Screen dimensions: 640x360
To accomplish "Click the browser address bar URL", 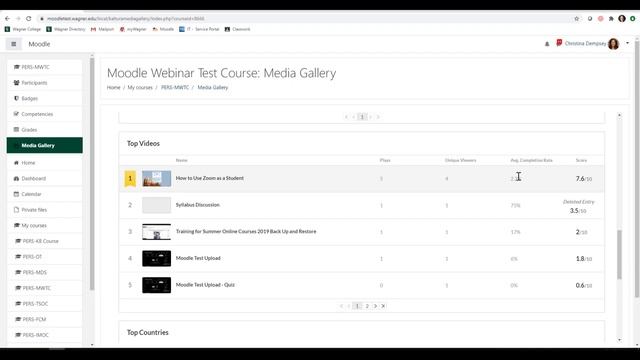I will (126, 19).
